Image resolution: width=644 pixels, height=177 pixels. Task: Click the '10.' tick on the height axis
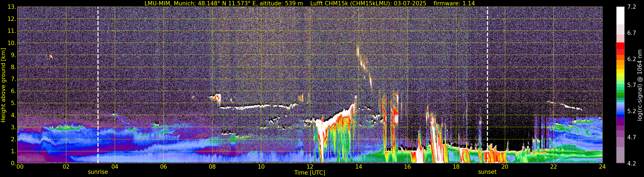12,43
